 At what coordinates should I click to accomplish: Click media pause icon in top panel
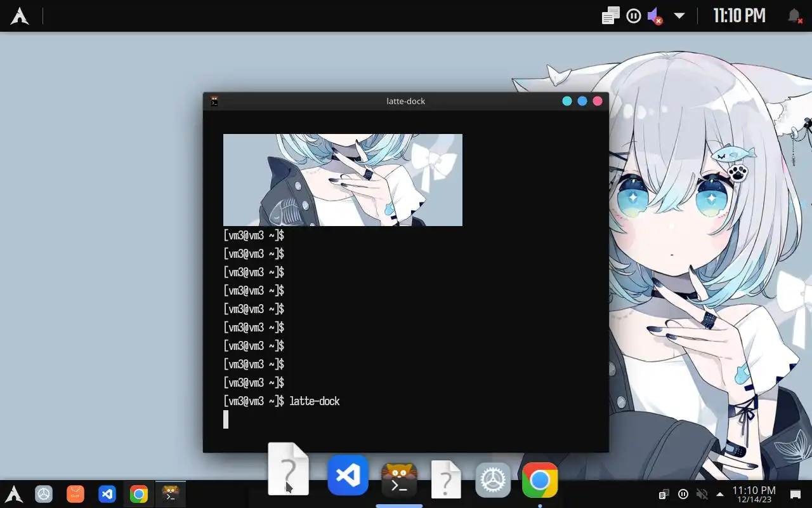point(633,16)
